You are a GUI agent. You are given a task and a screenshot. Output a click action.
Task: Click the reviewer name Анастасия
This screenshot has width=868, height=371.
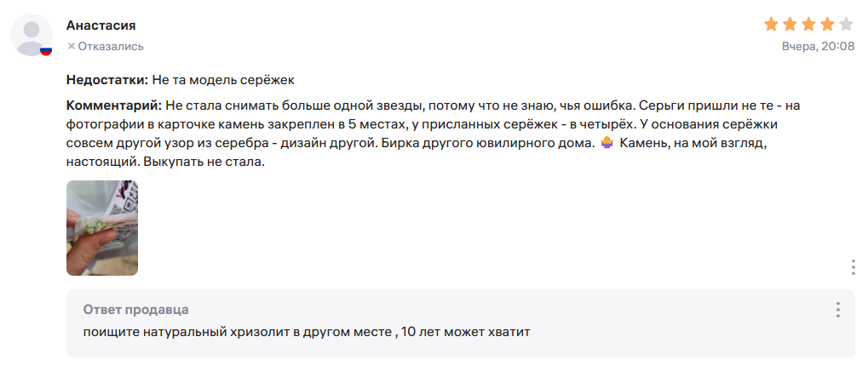pyautogui.click(x=101, y=26)
